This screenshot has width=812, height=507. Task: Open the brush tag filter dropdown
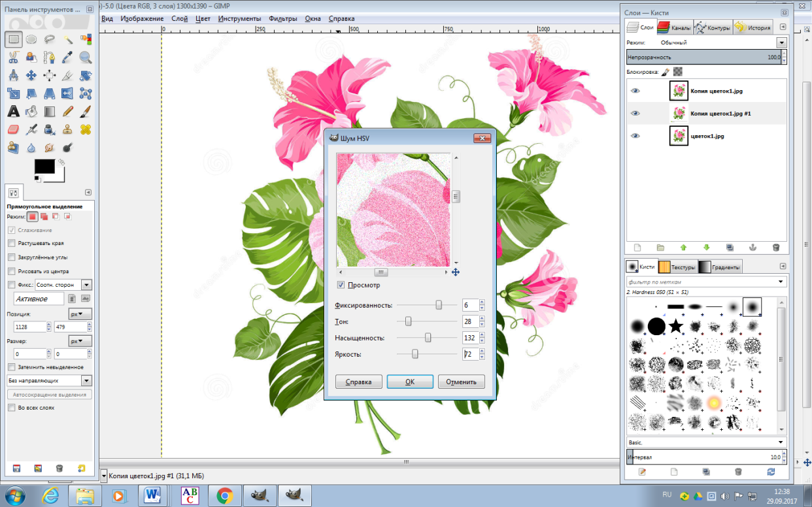(782, 282)
